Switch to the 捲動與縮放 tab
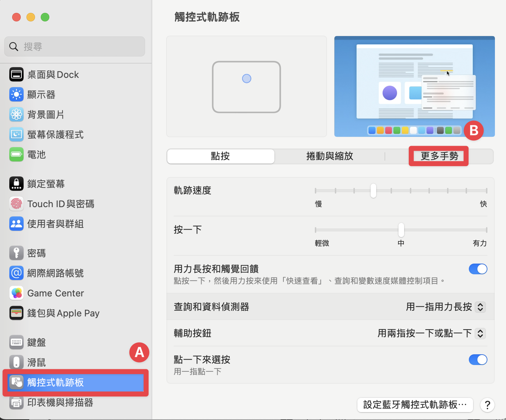 (x=329, y=156)
